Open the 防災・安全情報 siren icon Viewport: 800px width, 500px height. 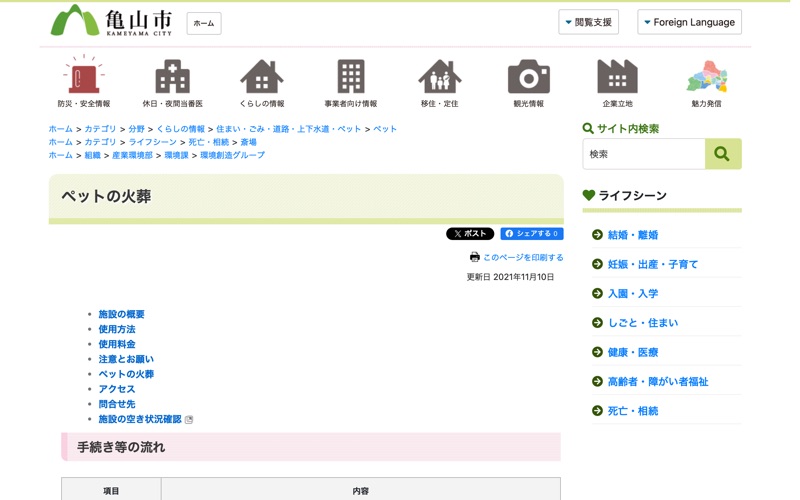coord(84,76)
